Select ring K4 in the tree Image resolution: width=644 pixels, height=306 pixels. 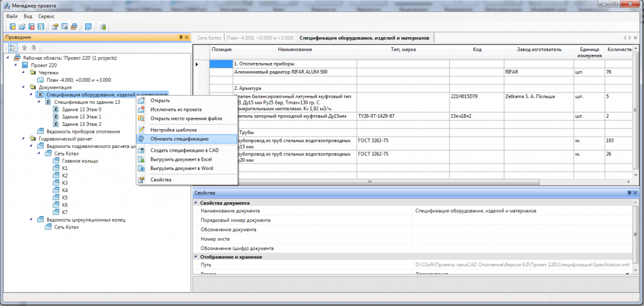tap(65, 190)
